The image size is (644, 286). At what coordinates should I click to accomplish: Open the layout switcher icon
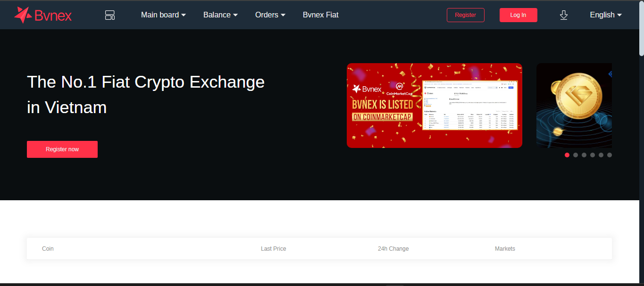coord(110,15)
